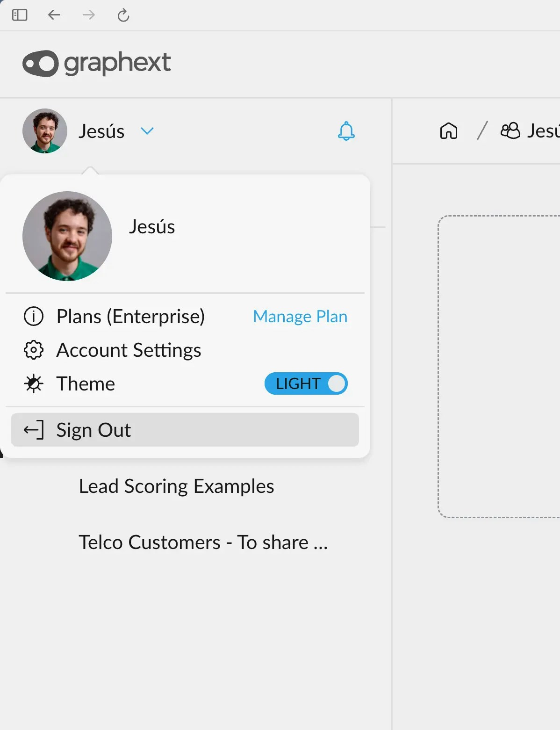Click the large Jesús profile photo

click(x=67, y=236)
